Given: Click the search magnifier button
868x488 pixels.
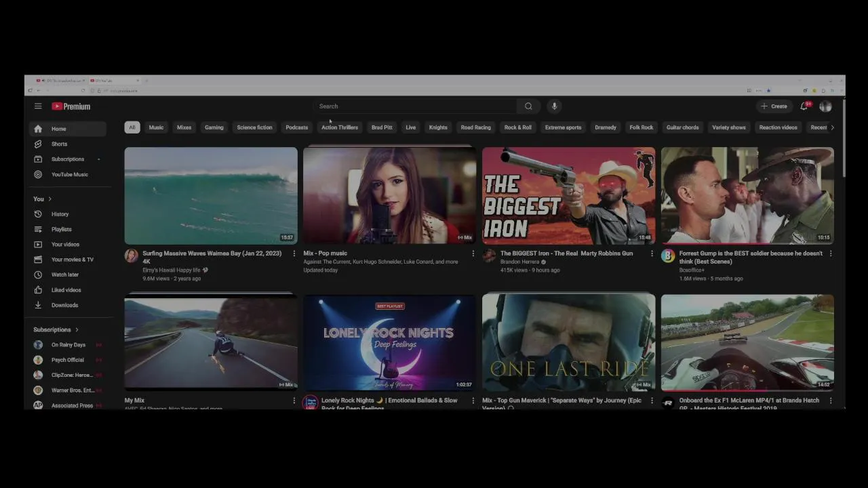Looking at the screenshot, I should pos(528,106).
